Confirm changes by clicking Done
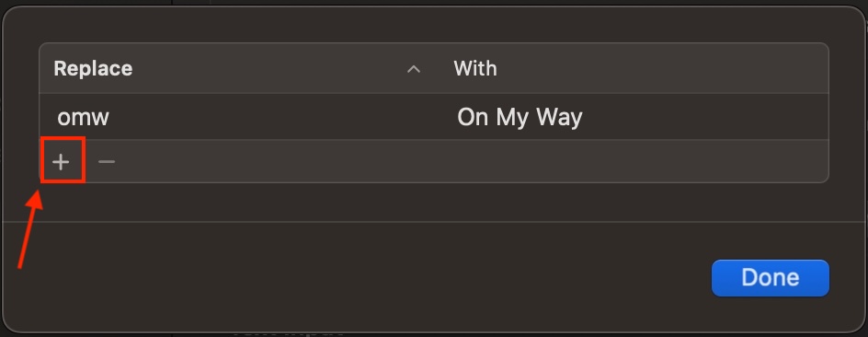 click(770, 278)
